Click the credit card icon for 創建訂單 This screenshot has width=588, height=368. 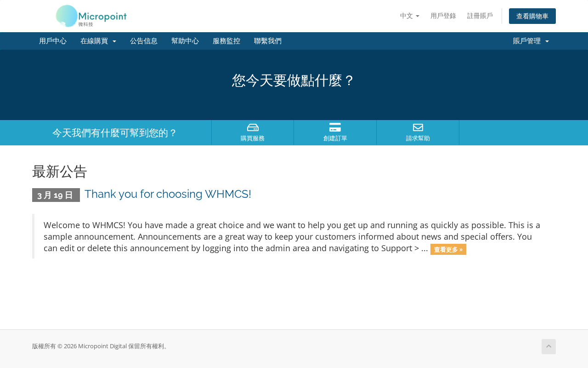[x=335, y=127]
